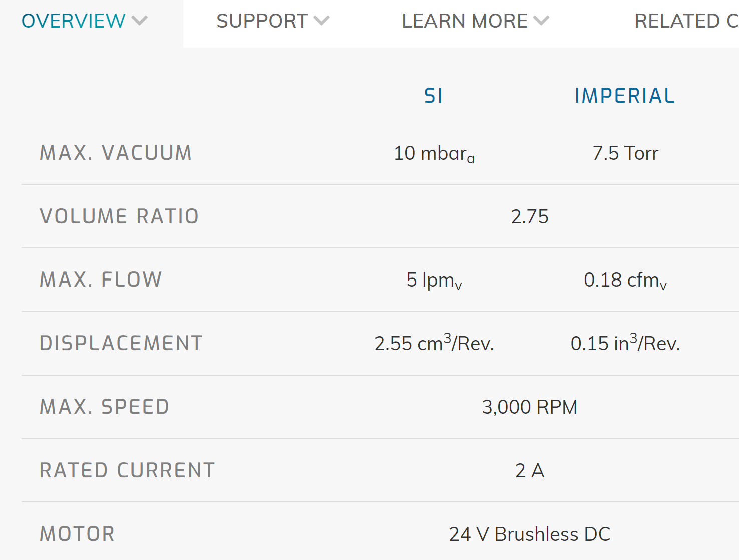Open the Overview tab
The height and width of the screenshot is (560, 739).
click(x=84, y=21)
